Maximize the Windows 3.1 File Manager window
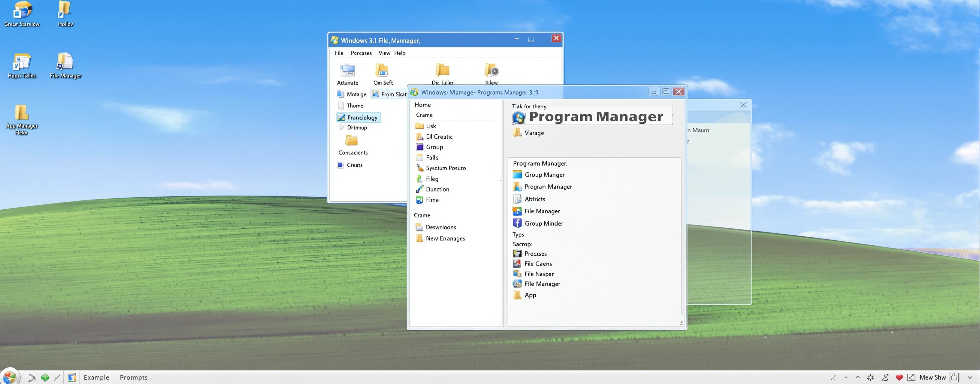 click(531, 39)
